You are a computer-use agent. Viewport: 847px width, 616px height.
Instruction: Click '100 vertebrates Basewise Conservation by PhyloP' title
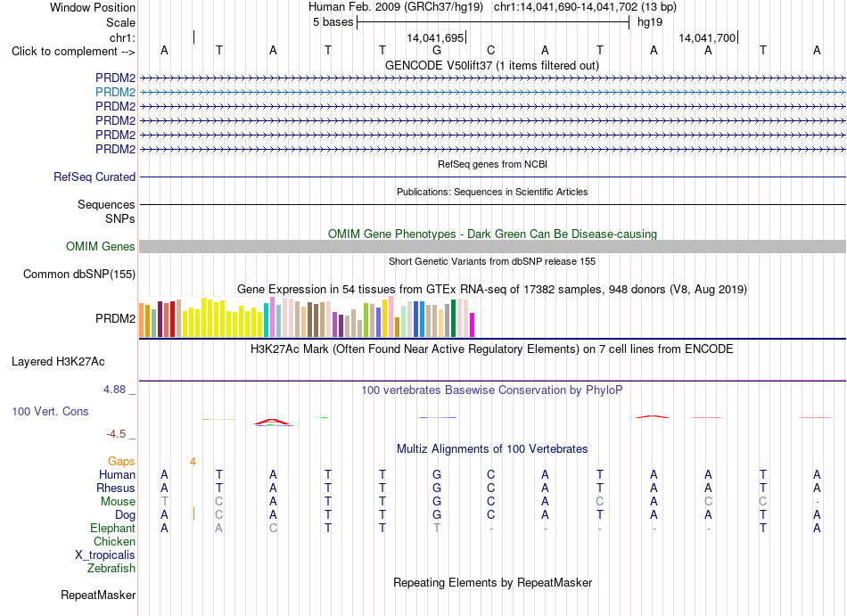492,390
